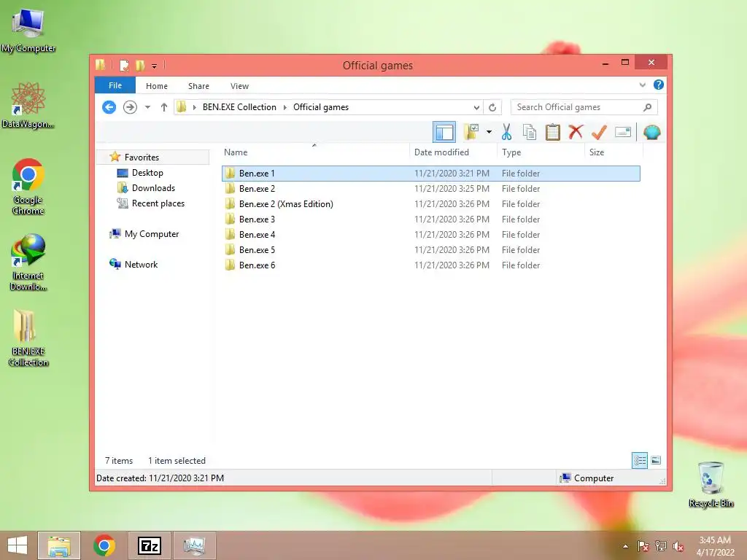Open the recent locations dropdown

(x=147, y=107)
